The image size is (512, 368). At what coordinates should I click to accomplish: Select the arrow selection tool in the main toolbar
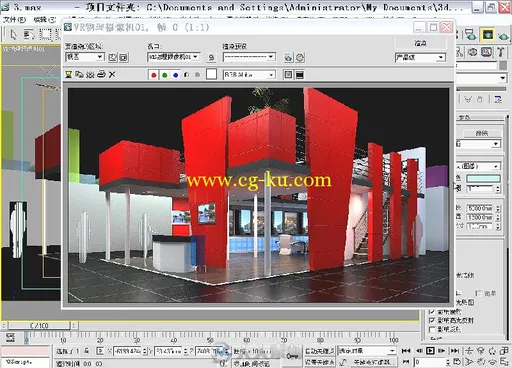[13, 34]
